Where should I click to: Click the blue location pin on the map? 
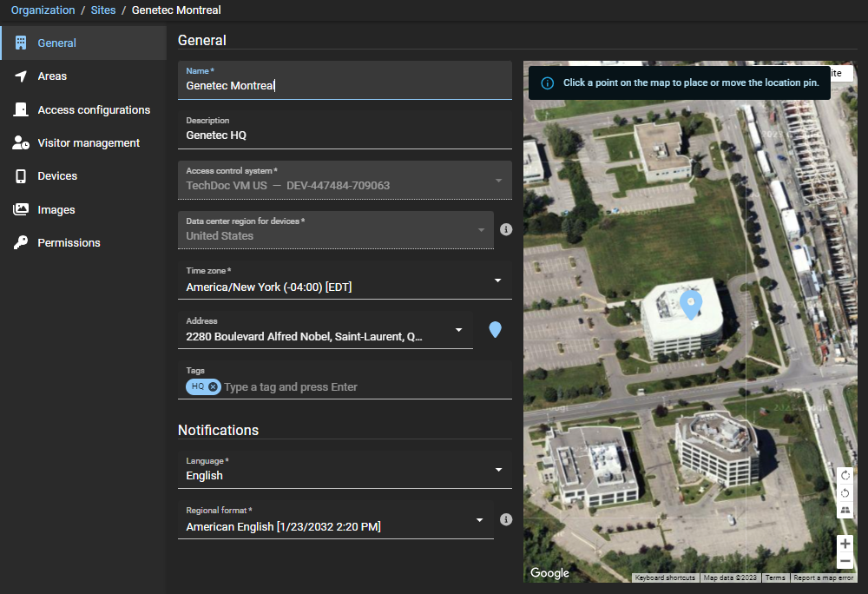(x=690, y=305)
